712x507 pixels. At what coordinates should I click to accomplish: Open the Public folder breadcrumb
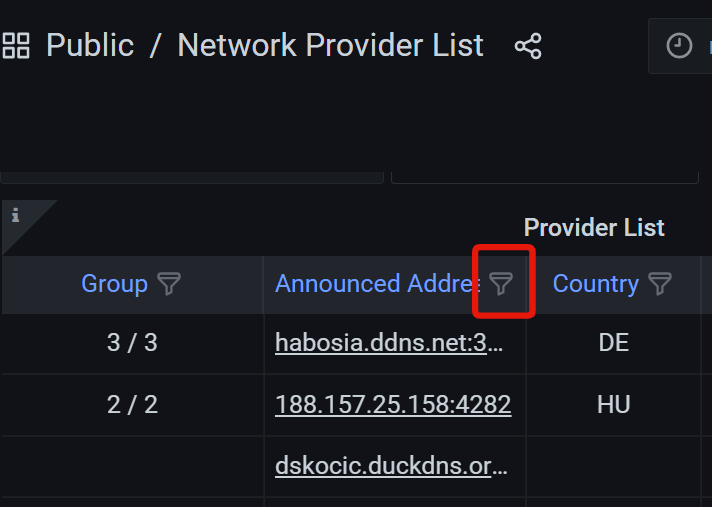[x=90, y=45]
